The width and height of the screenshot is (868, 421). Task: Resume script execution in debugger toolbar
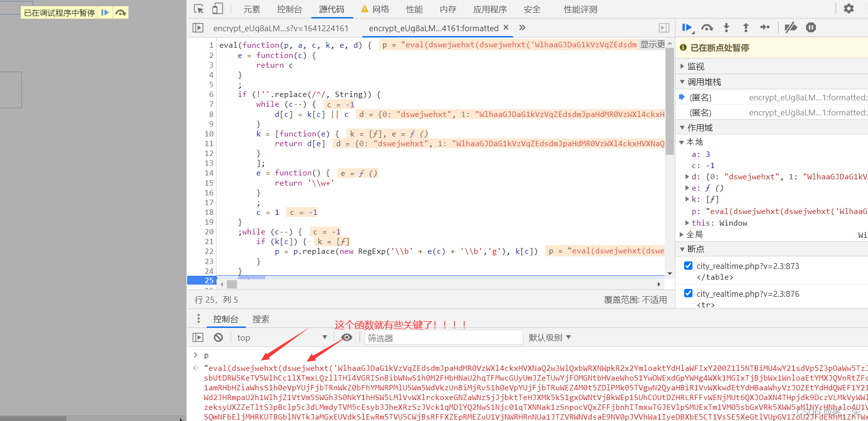(x=687, y=27)
